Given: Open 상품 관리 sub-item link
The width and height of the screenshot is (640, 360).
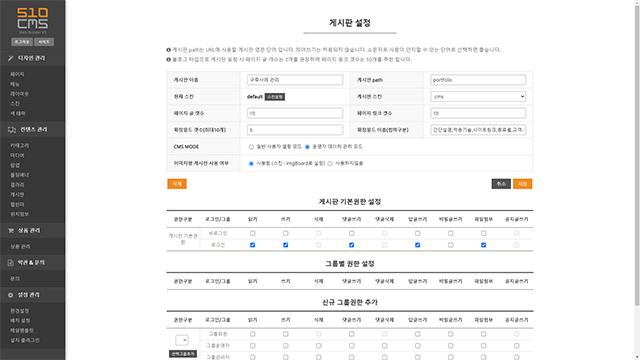Looking at the screenshot, I should click(20, 247).
